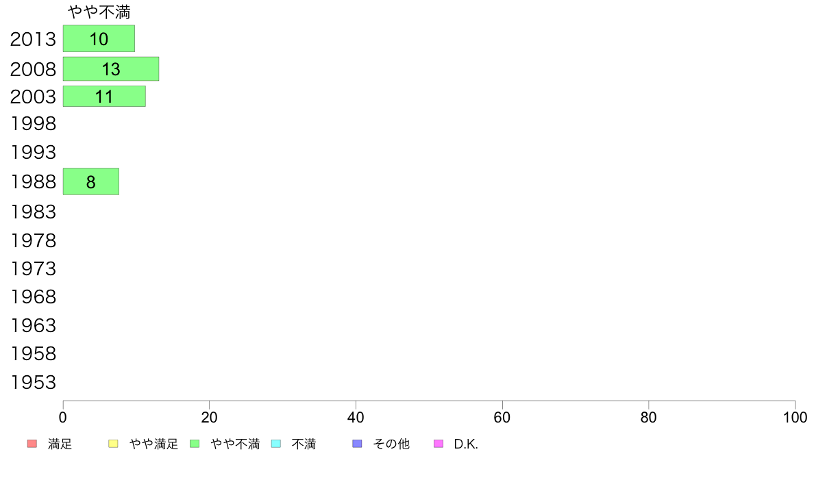This screenshot has width=814, height=504.
Task: Select the 2013 bar showing 10
Action: pyautogui.click(x=99, y=38)
